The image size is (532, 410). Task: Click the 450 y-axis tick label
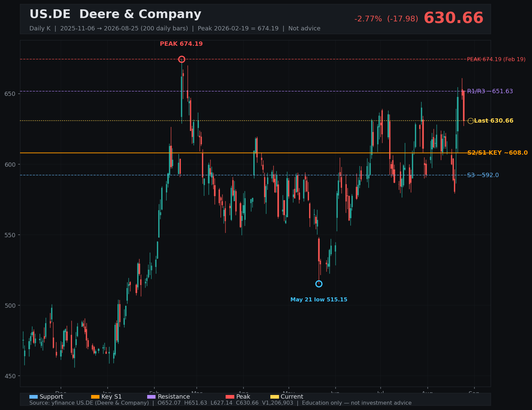coord(10,376)
